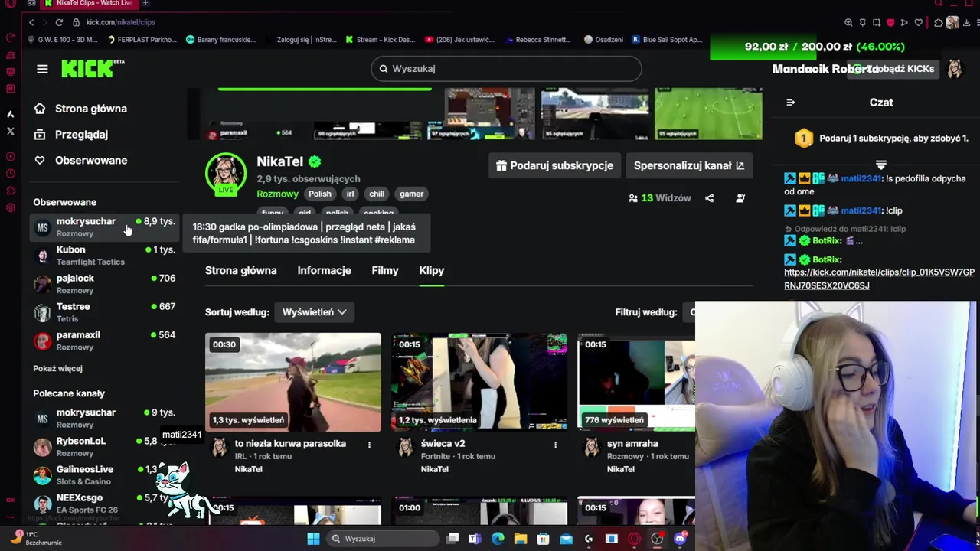Go to the Kick logo homepage

pyautogui.click(x=93, y=68)
